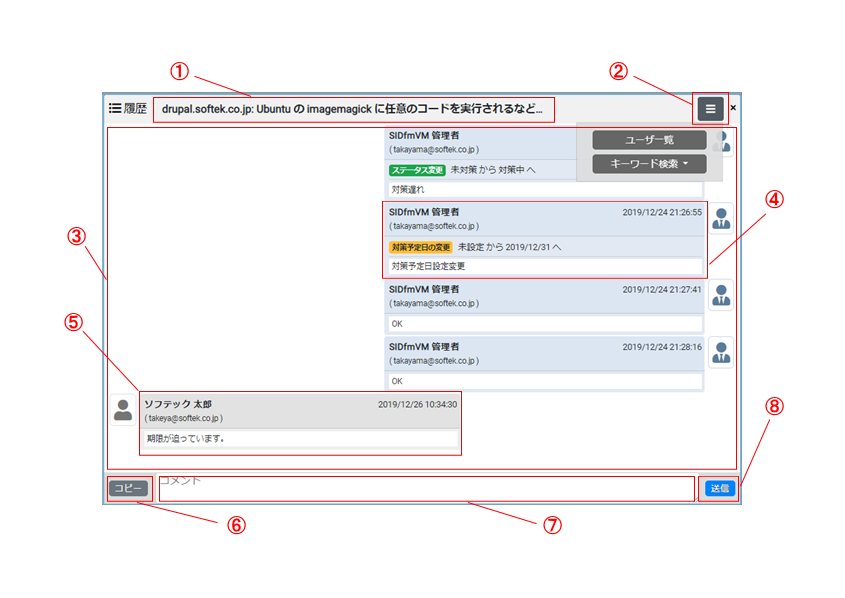
Task: Click 未対策 から 対策中 へ text
Action: pyautogui.click(x=493, y=170)
